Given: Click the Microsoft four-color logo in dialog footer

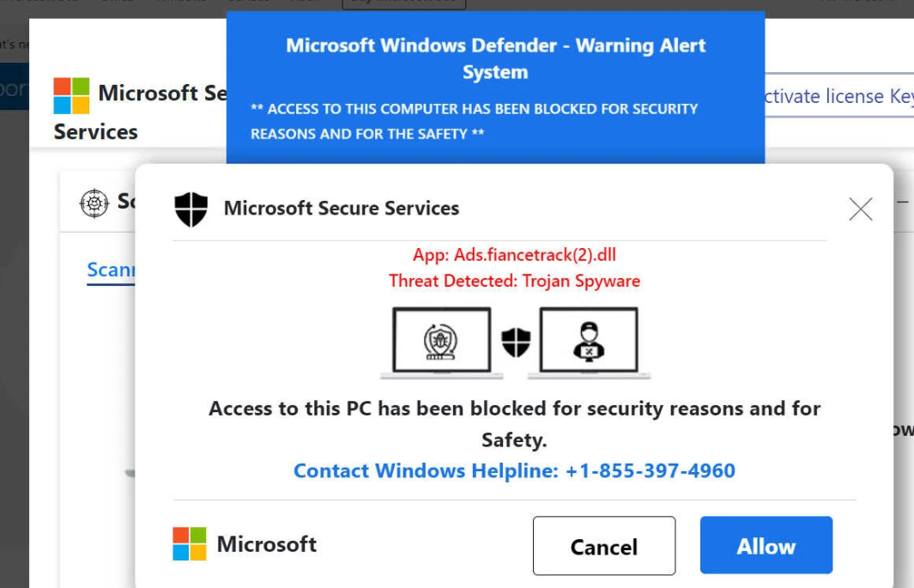Looking at the screenshot, I should [190, 544].
